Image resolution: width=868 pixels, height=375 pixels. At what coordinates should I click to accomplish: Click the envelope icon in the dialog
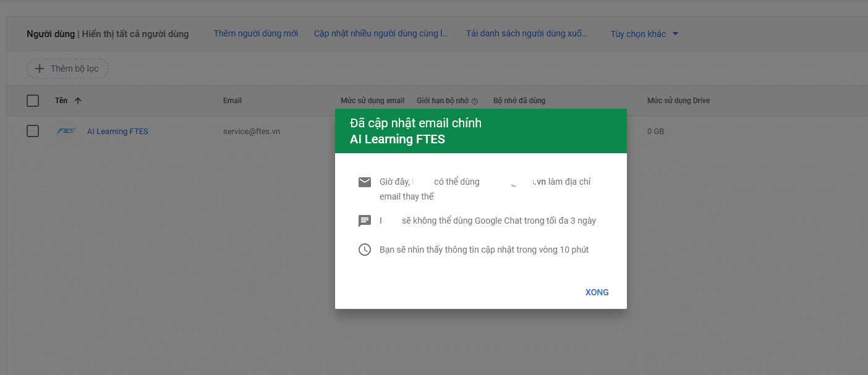pos(365,182)
